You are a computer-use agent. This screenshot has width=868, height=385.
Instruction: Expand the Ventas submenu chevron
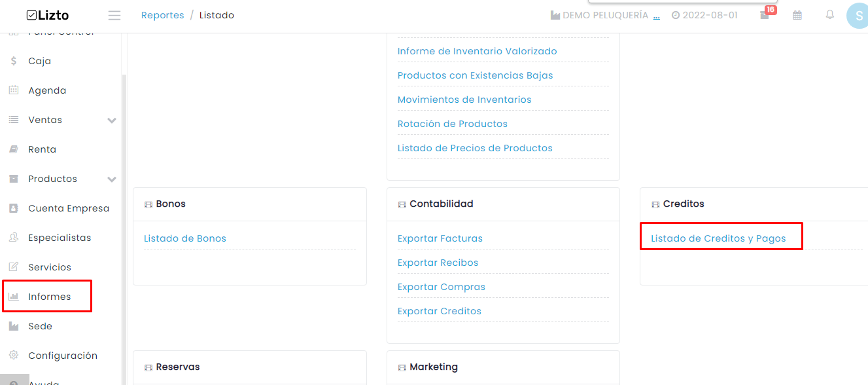[x=112, y=120]
